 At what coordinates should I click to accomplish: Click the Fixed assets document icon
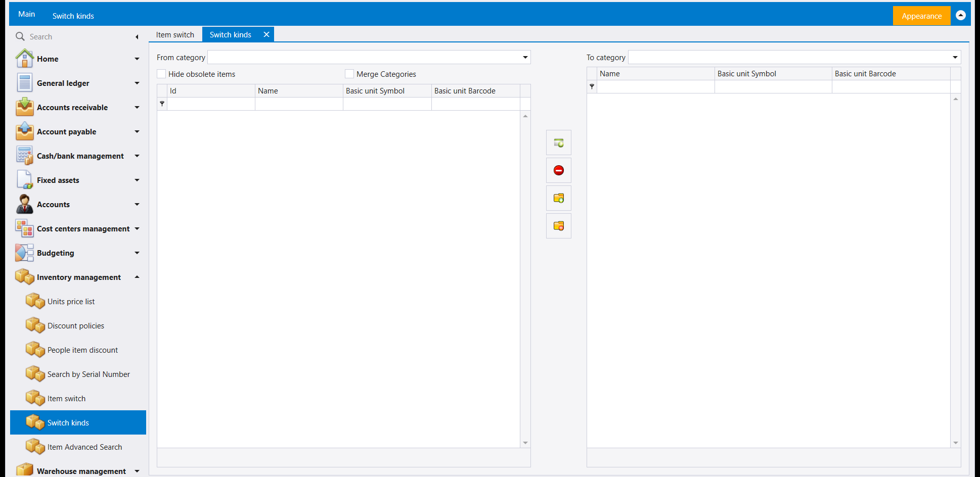pyautogui.click(x=24, y=180)
